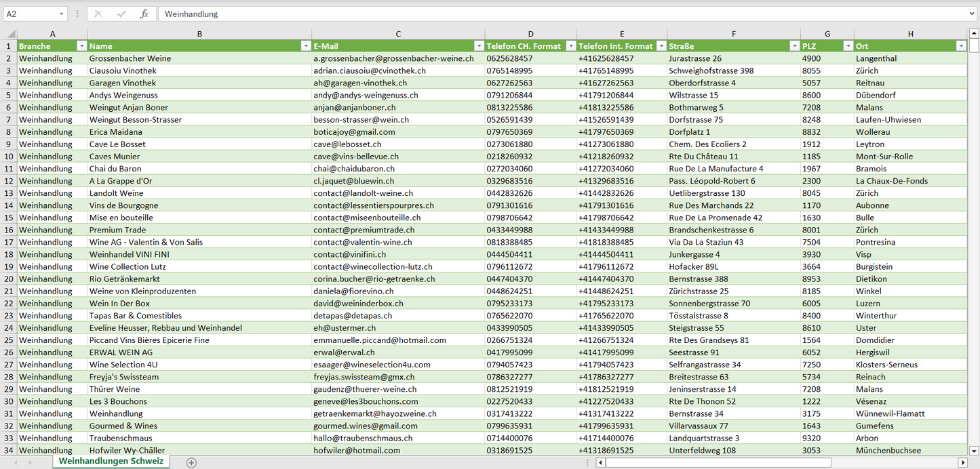Viewport: 980px width, 469px height.
Task: Click the horizontal scrollbar right arrow
Action: click(962, 462)
